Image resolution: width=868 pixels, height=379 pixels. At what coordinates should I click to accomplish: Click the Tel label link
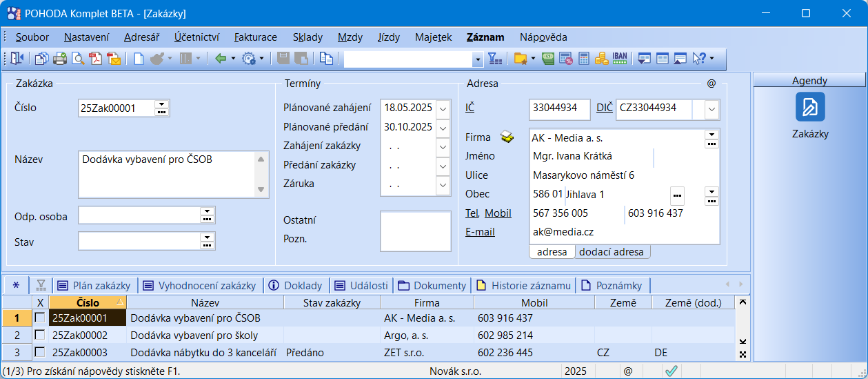(472, 213)
